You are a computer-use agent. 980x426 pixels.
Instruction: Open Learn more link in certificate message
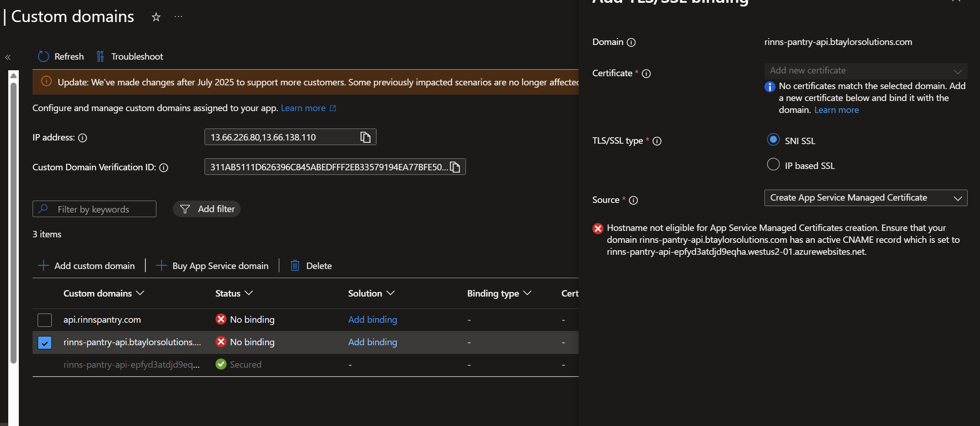point(836,110)
